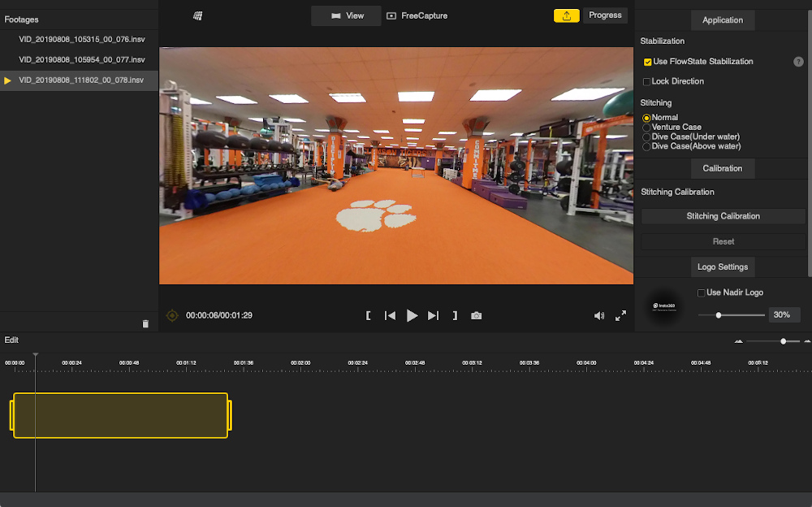Take a snapshot with the camera icon
Viewport: 812px width, 507px height.
pos(477,316)
